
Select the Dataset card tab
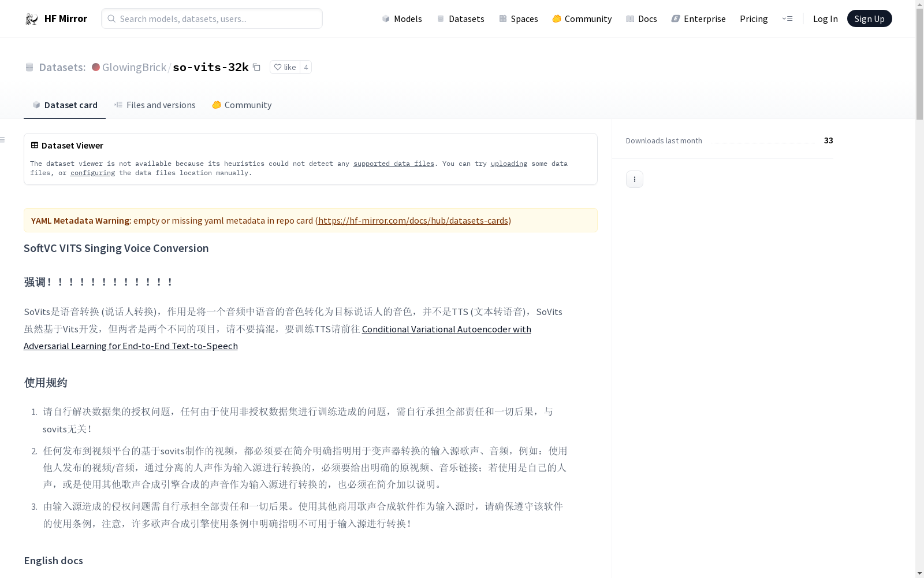coord(65,105)
